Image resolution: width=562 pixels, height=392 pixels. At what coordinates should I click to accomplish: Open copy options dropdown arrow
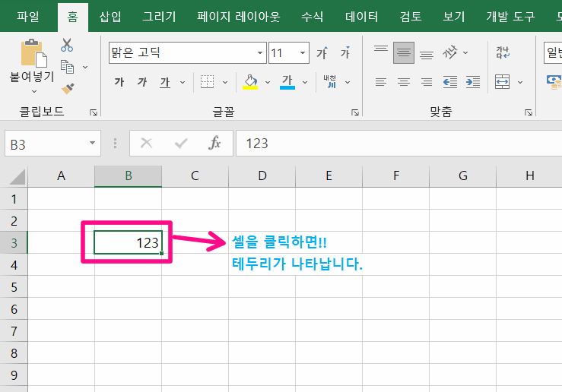click(85, 67)
